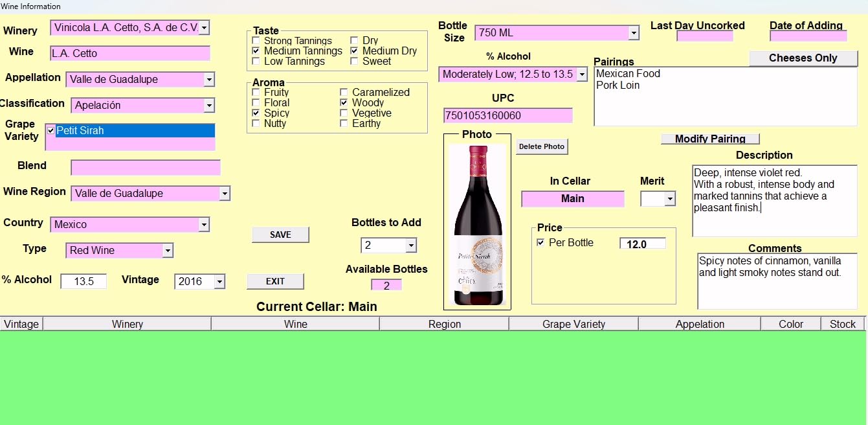The height and width of the screenshot is (425, 868).
Task: Click the Delete Photo button
Action: [542, 146]
